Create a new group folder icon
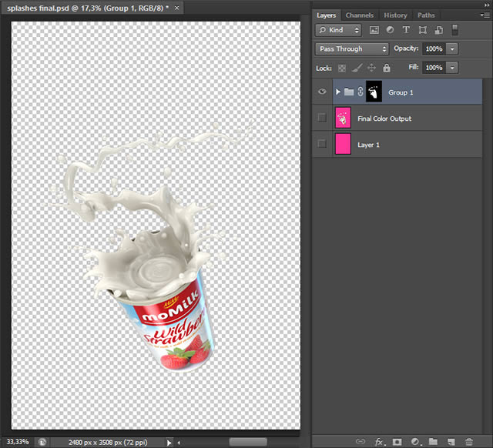The height and width of the screenshot is (448, 493). 433,441
